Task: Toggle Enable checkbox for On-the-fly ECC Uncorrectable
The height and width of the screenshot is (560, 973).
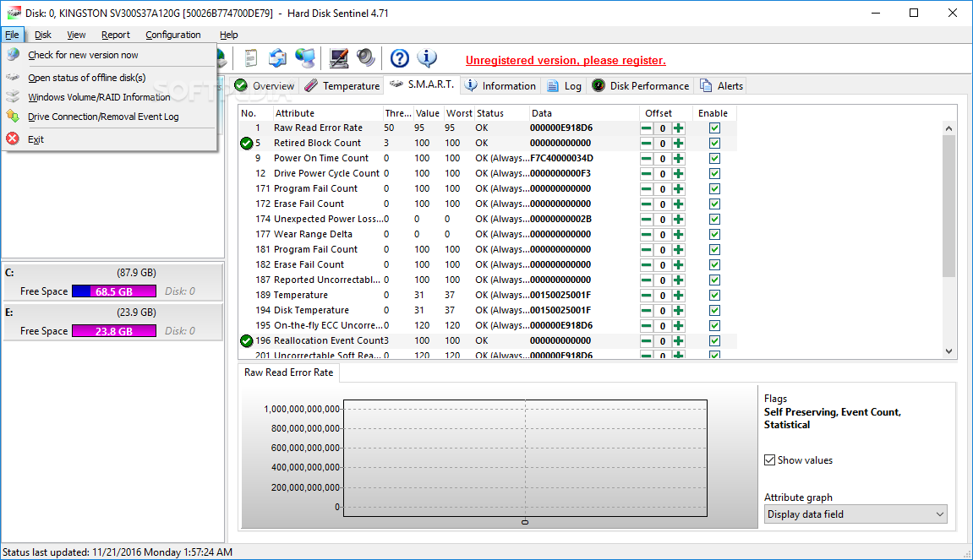Action: point(715,325)
